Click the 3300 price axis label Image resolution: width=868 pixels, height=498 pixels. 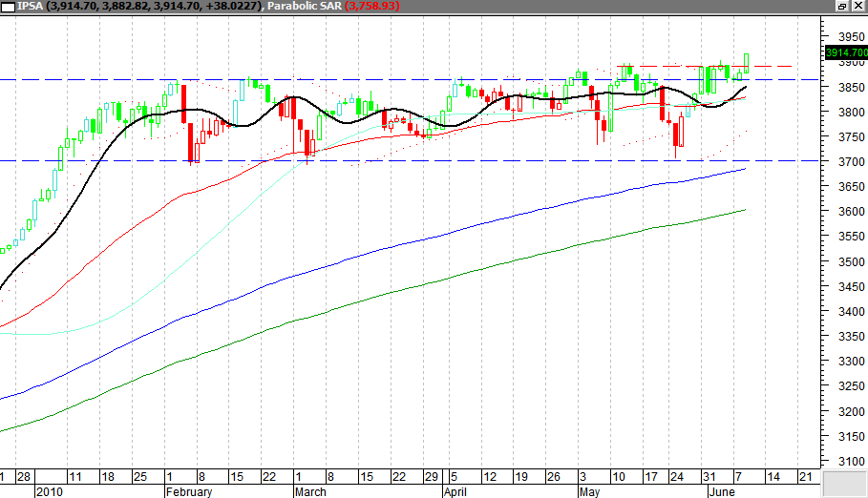click(x=851, y=362)
